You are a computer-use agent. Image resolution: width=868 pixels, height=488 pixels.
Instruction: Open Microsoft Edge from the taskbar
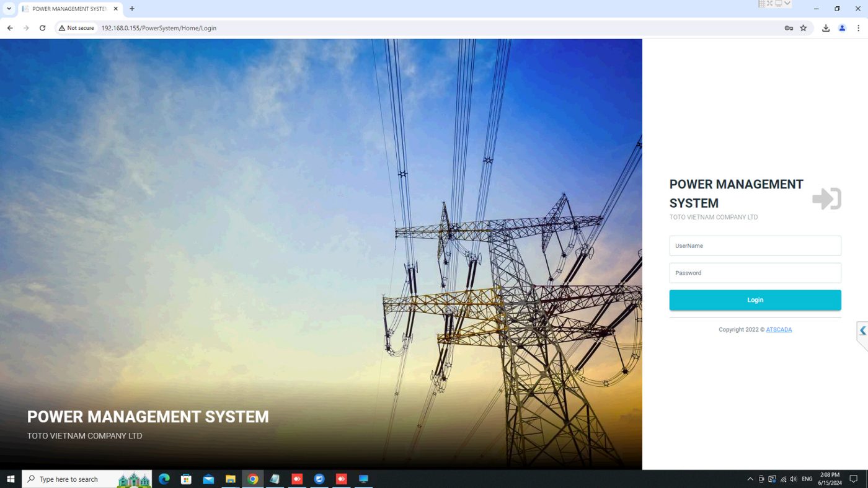pos(164,479)
